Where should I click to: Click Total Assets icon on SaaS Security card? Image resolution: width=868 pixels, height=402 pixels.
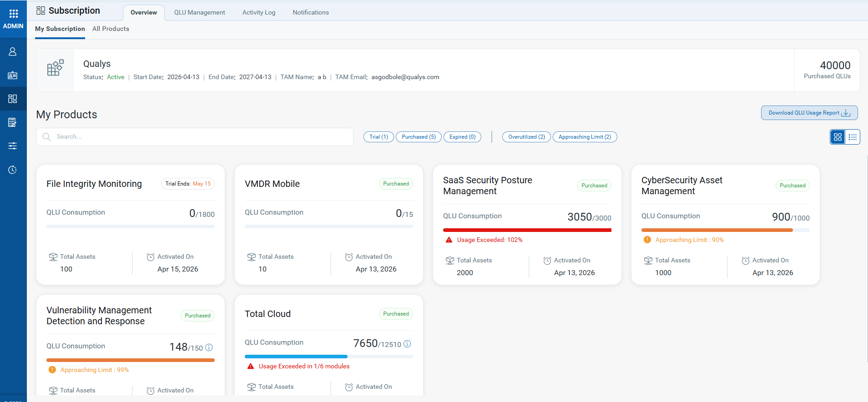(x=450, y=261)
